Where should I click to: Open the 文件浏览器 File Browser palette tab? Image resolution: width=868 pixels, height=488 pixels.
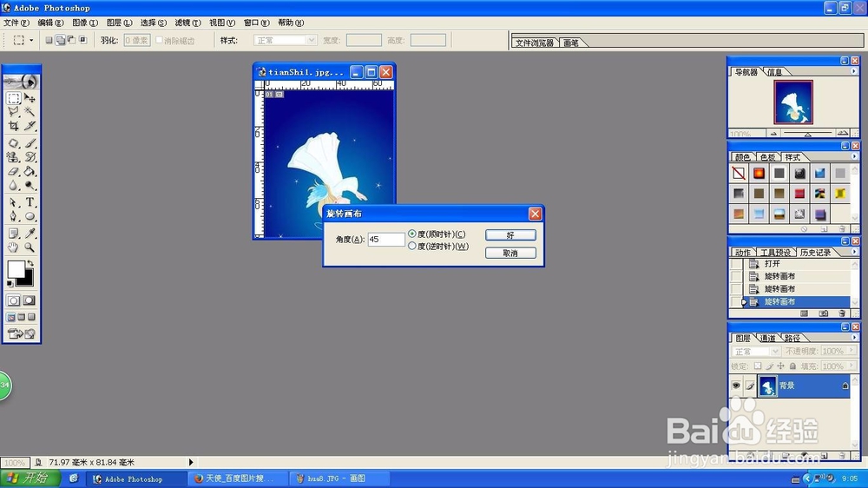[x=534, y=43]
